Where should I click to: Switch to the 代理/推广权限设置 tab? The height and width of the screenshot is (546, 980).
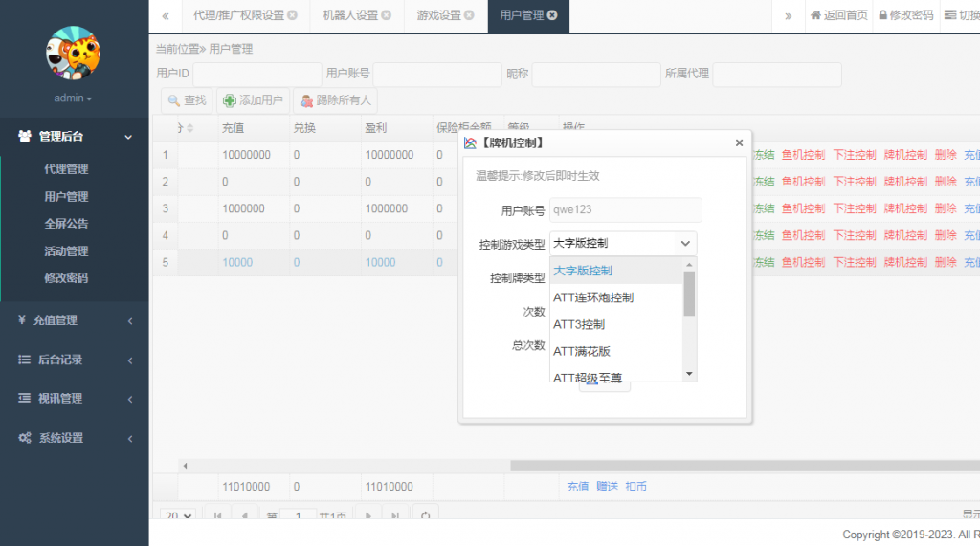pyautogui.click(x=238, y=15)
